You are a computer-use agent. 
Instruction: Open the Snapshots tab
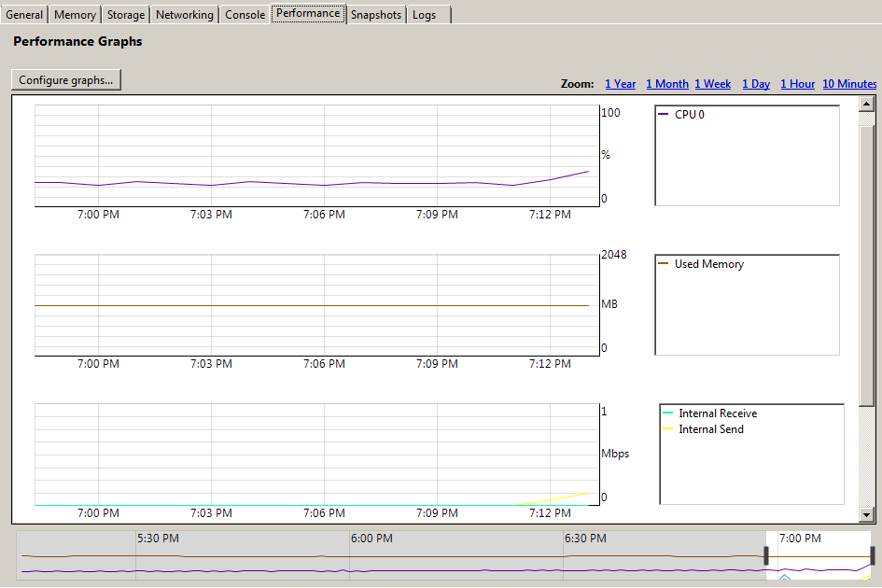[376, 15]
